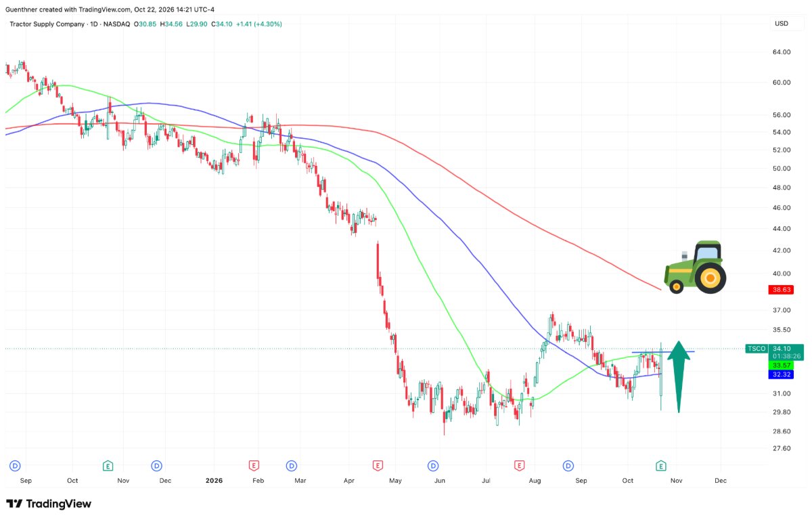812x520 pixels.
Task: Open the USD currency selector
Action: tap(782, 24)
